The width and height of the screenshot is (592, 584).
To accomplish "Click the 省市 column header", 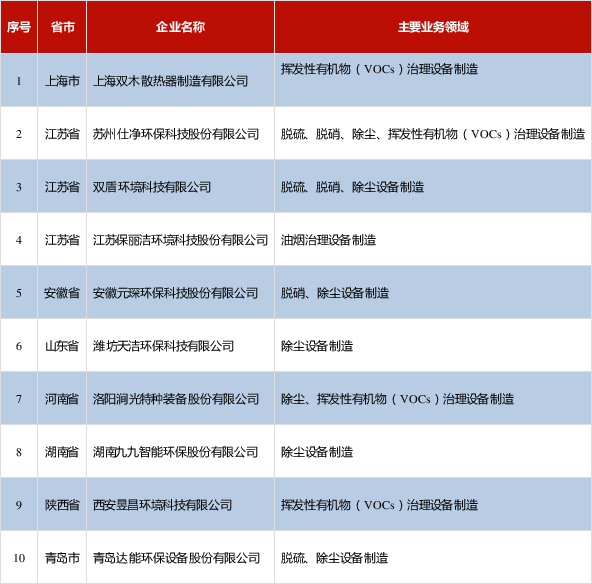I will (x=62, y=27).
